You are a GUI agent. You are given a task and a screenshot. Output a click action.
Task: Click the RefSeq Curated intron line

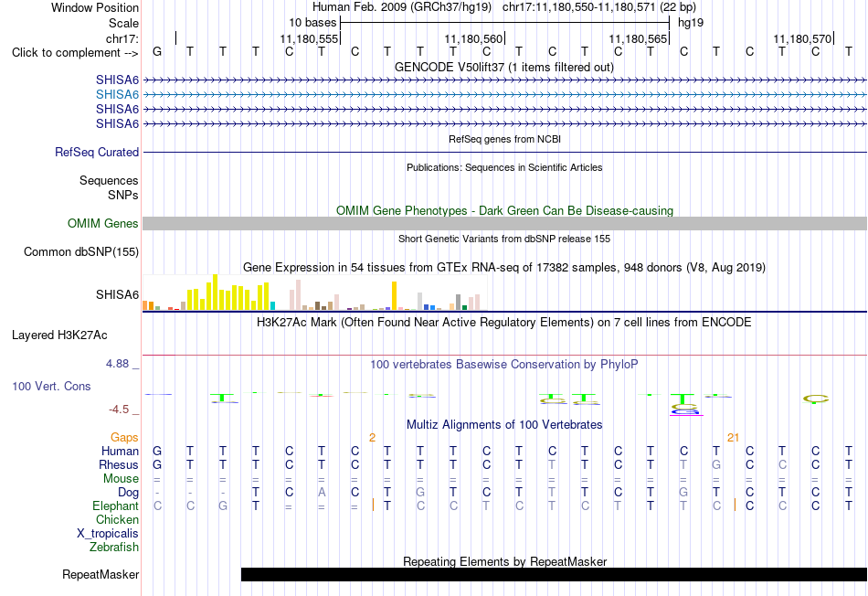click(x=504, y=152)
